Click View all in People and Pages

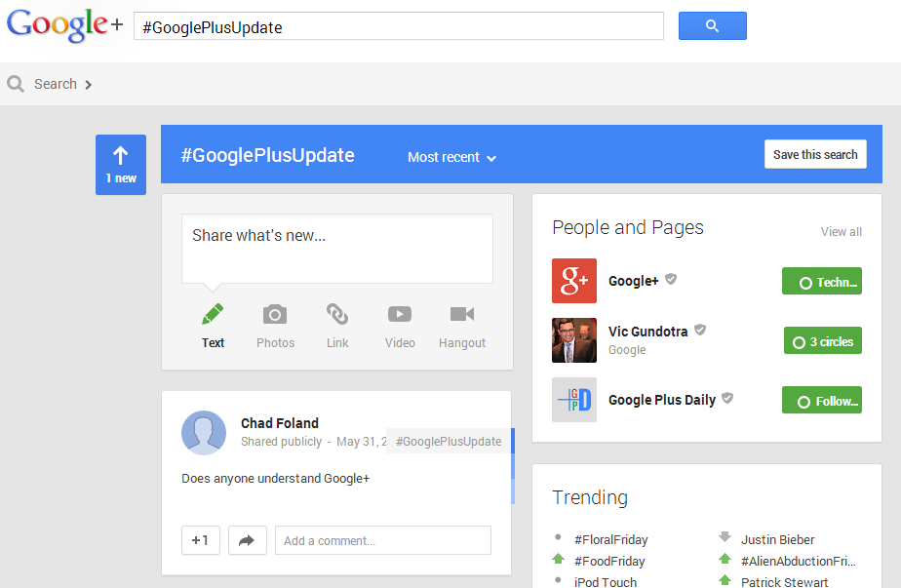[841, 232]
